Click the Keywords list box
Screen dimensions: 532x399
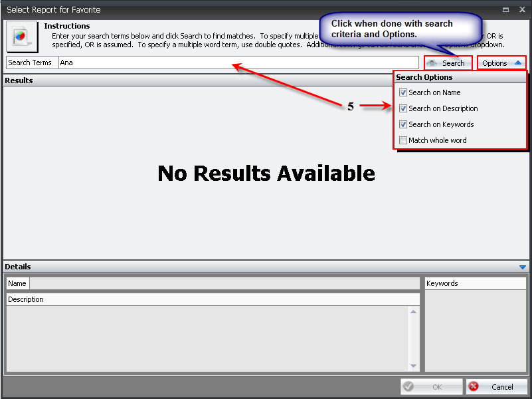click(x=475, y=329)
